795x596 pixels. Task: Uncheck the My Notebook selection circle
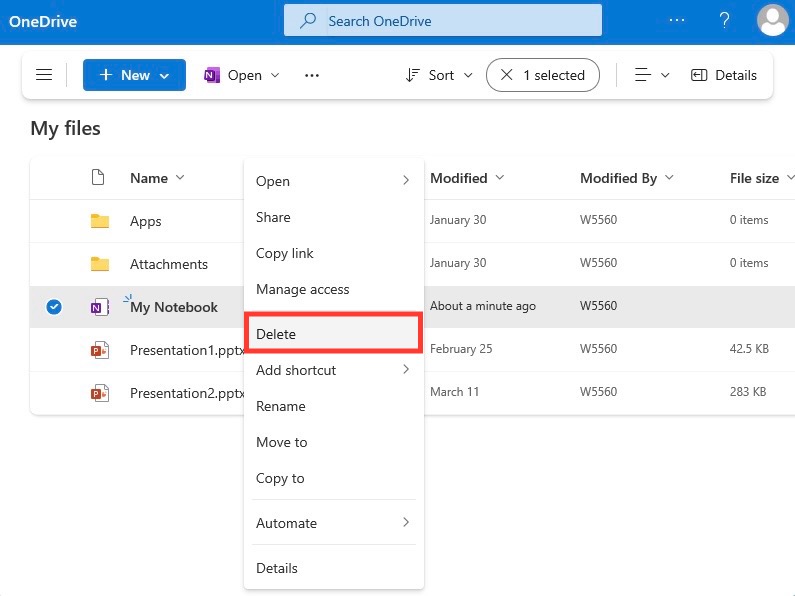click(x=54, y=307)
